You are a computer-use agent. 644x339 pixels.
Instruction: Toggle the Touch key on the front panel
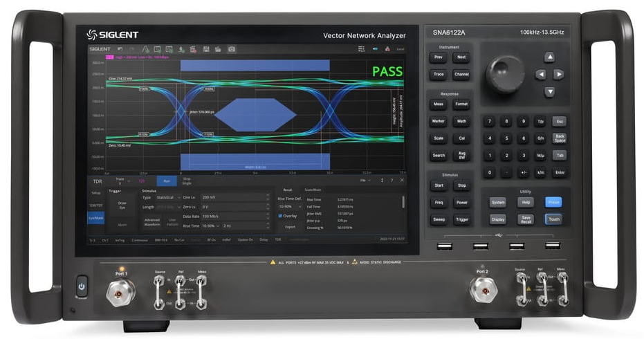coord(553,219)
